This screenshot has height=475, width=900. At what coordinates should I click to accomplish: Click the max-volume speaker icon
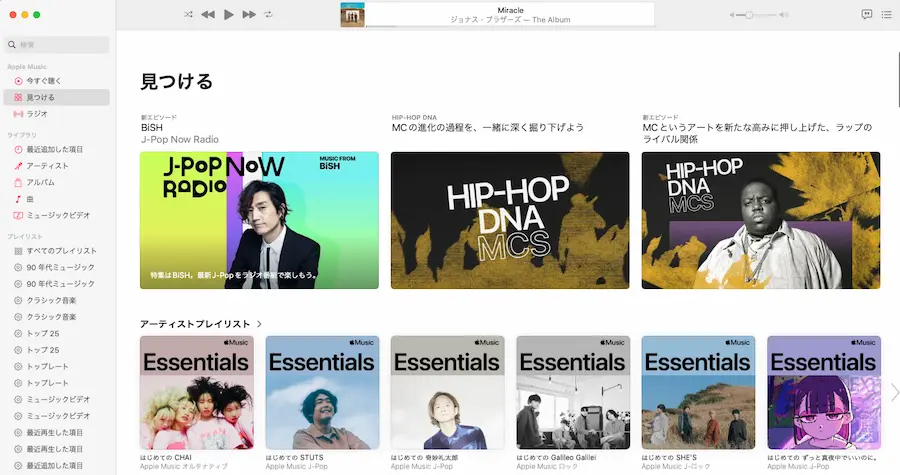[784, 15]
